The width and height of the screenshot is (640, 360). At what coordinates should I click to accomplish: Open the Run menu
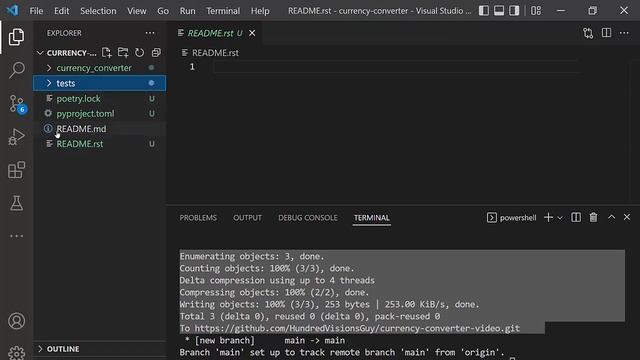pyautogui.click(x=187, y=11)
